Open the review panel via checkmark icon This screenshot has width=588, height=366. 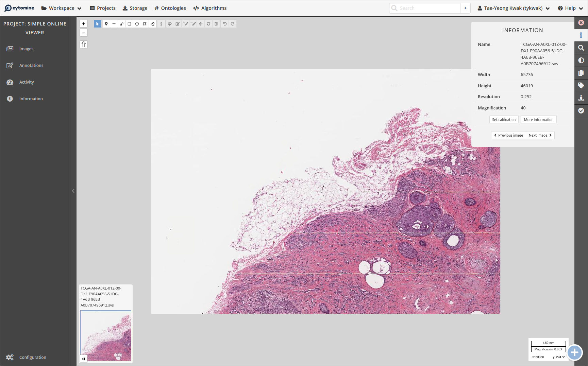pyautogui.click(x=581, y=110)
